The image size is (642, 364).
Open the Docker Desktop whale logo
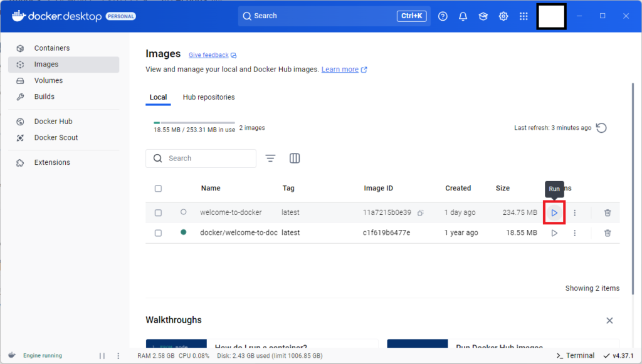(x=57, y=16)
